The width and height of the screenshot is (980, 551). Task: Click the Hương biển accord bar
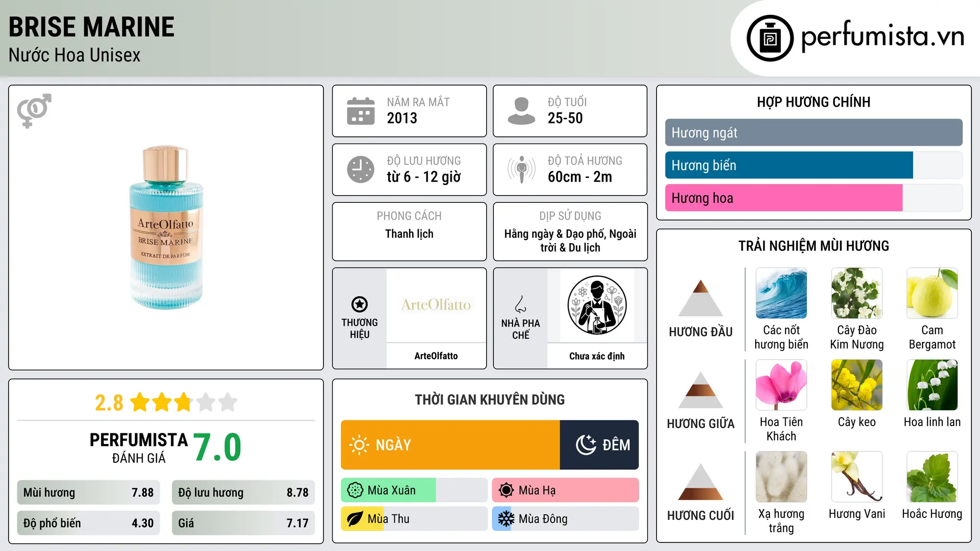click(813, 165)
